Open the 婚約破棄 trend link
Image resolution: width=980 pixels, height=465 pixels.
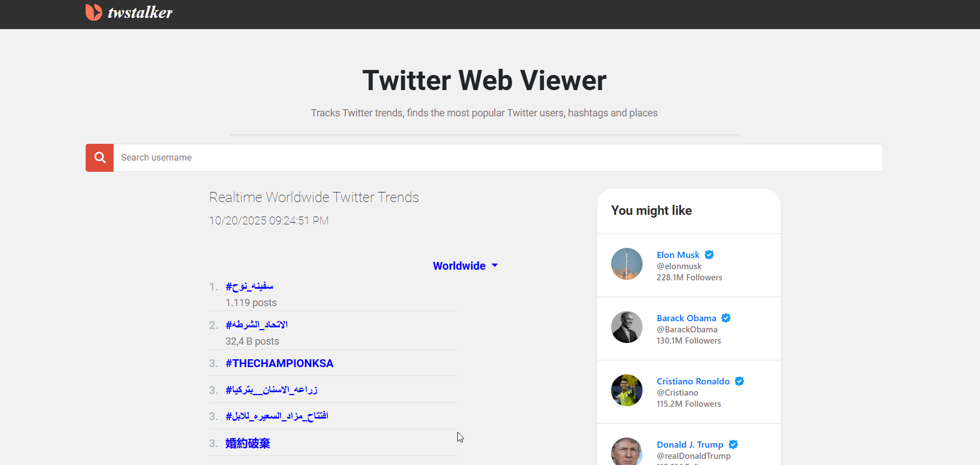pos(248,444)
